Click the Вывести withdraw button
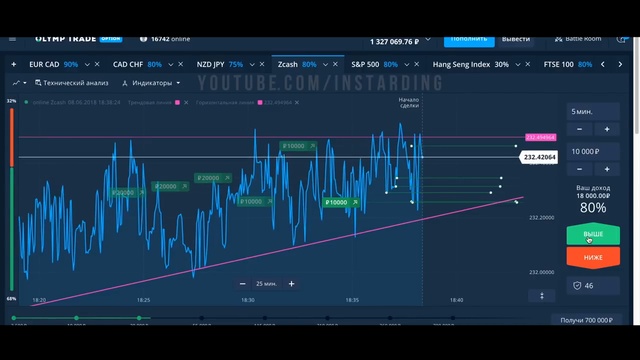Image resolution: width=640 pixels, height=360 pixels. (516, 41)
